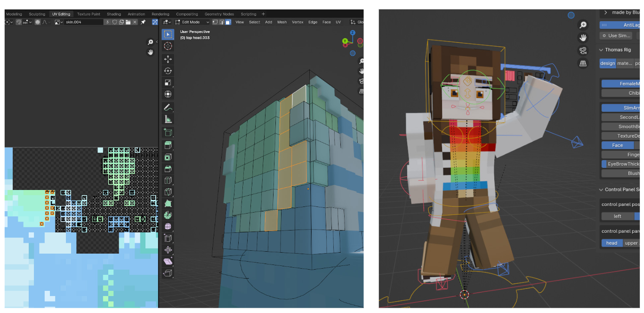Activate the 3D Cursor tool
This screenshot has width=644, height=313.
pyautogui.click(x=168, y=46)
